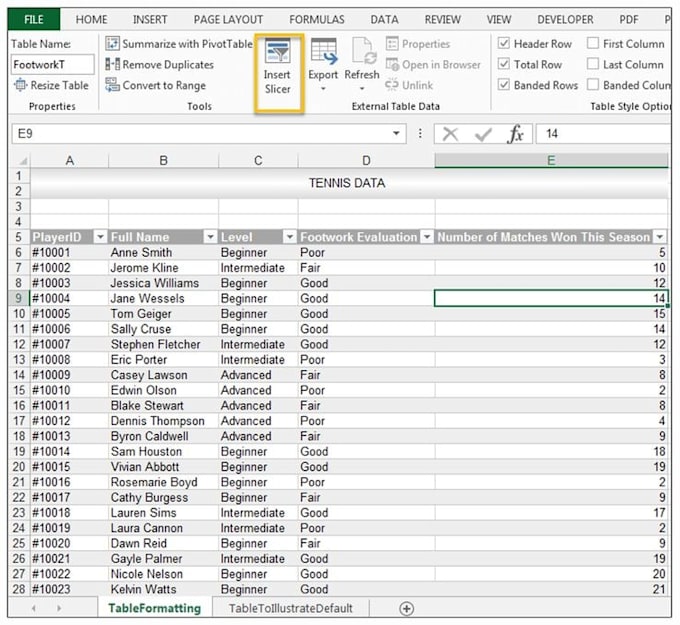The image size is (680, 625).
Task: Click the Resize Table icon
Action: coord(22,86)
